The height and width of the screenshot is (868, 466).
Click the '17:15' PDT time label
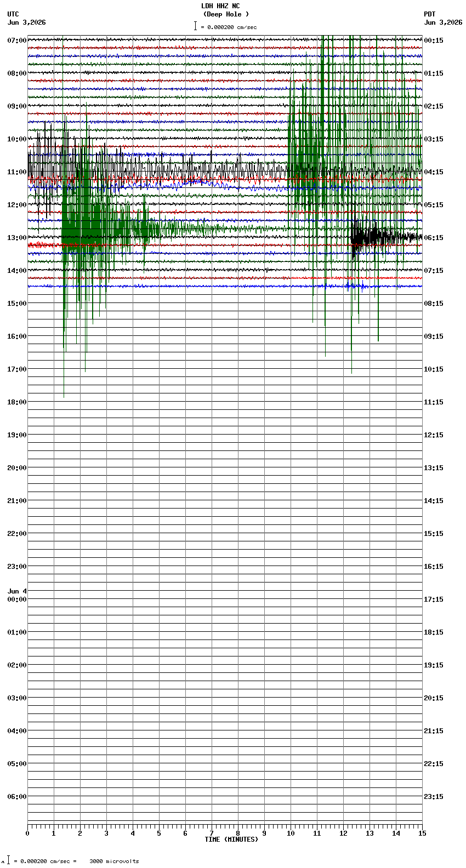434,599
